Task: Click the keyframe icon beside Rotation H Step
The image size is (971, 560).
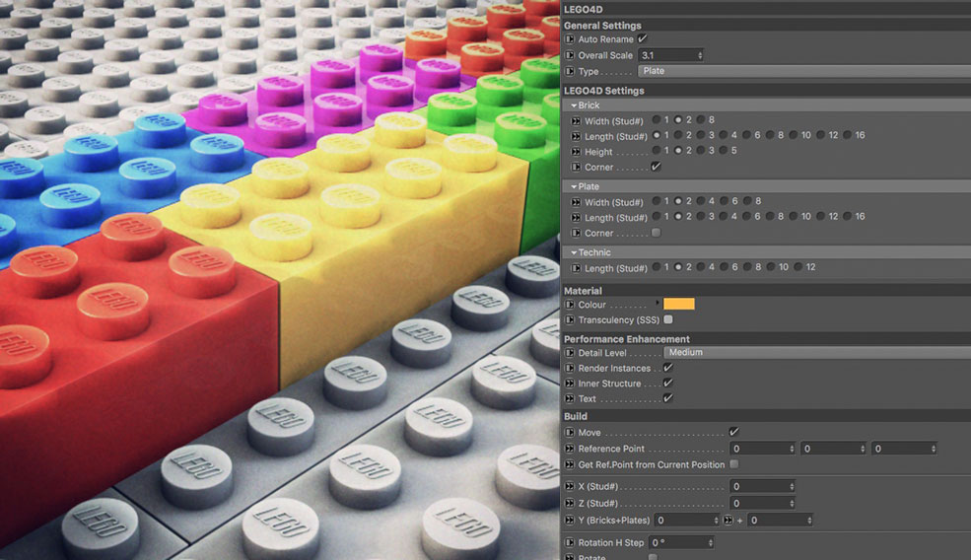Action: 569,542
